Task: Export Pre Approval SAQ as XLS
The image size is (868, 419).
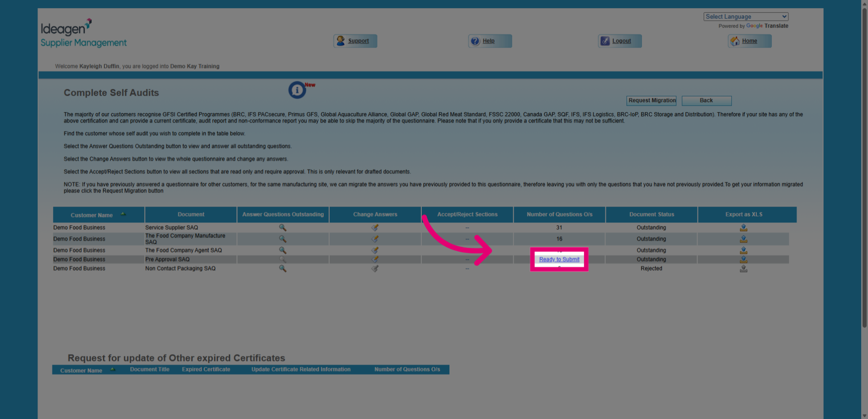Action: [x=743, y=259]
